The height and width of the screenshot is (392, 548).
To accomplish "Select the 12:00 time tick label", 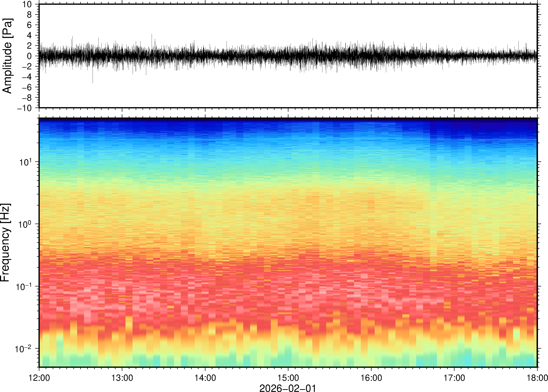I will click(39, 378).
